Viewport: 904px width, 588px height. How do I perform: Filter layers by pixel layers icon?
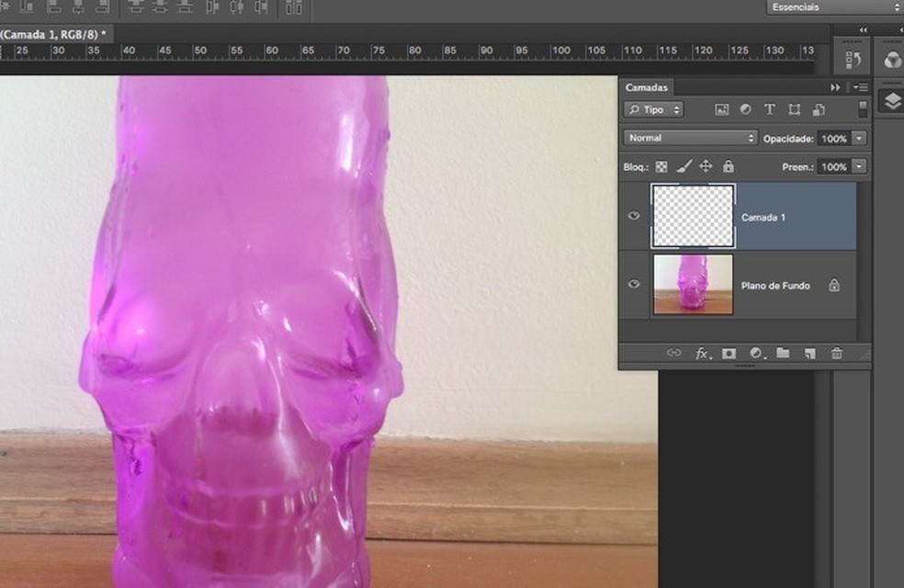coord(722,109)
